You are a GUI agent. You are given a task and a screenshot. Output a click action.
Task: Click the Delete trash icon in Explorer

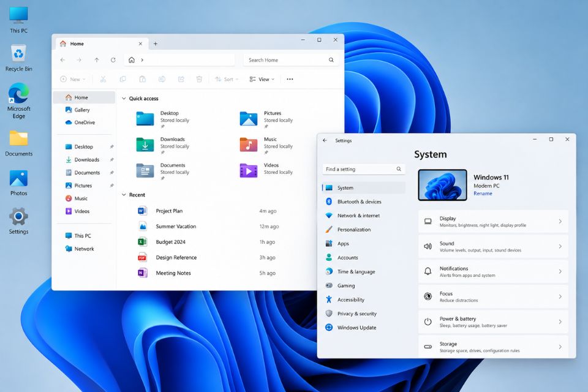point(200,79)
